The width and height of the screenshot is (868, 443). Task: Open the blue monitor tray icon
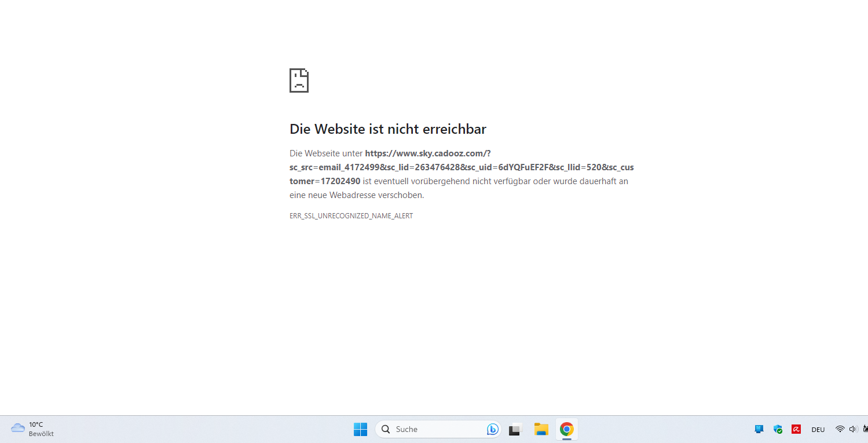click(x=759, y=429)
